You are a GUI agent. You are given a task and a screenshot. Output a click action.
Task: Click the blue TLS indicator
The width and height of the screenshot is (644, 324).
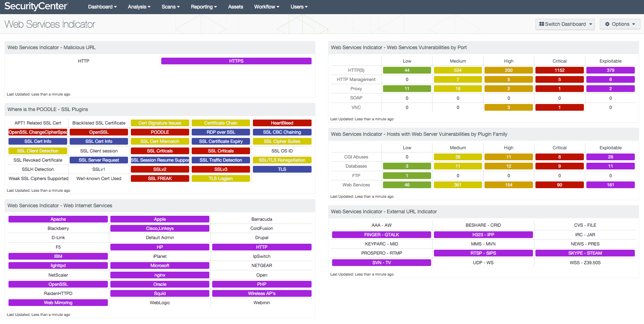pyautogui.click(x=282, y=169)
